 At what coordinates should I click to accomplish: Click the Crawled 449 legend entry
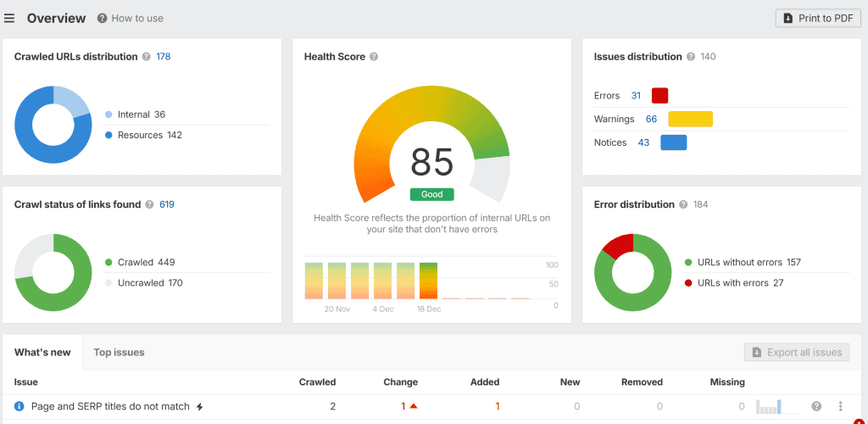140,262
